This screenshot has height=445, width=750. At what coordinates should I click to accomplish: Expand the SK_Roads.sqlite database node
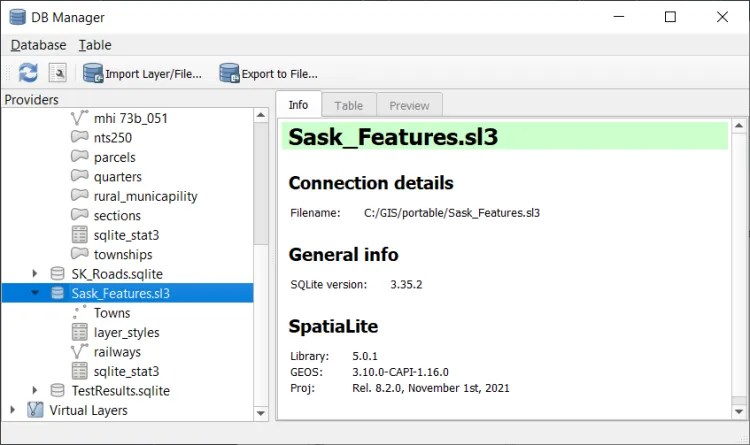click(x=36, y=274)
